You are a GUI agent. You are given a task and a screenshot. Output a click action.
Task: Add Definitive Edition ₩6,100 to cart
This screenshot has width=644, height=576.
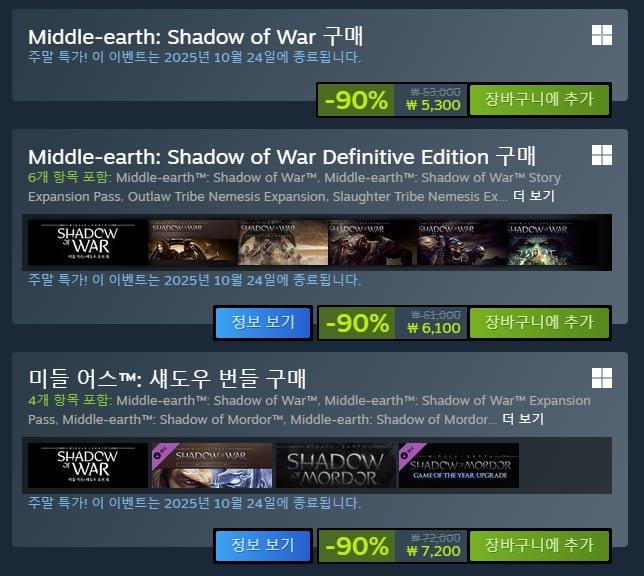539,323
